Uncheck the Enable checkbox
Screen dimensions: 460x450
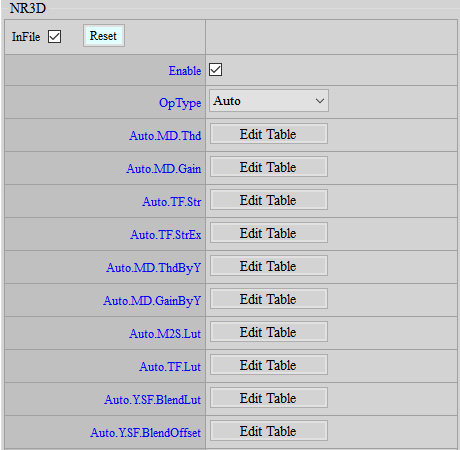click(x=215, y=70)
